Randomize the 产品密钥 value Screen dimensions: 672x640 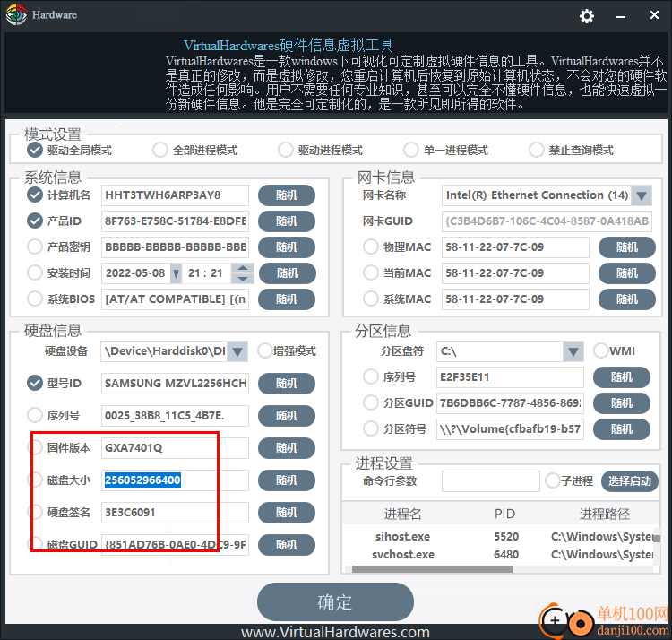(x=287, y=246)
